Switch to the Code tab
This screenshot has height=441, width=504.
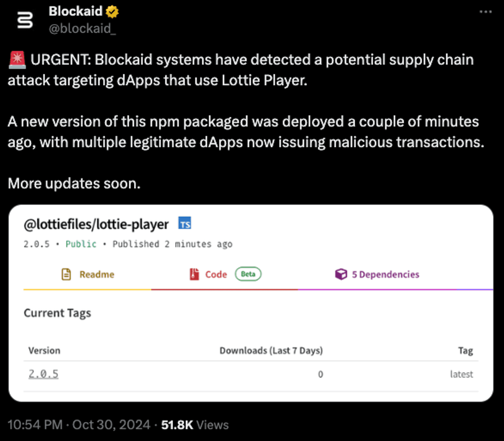click(225, 275)
